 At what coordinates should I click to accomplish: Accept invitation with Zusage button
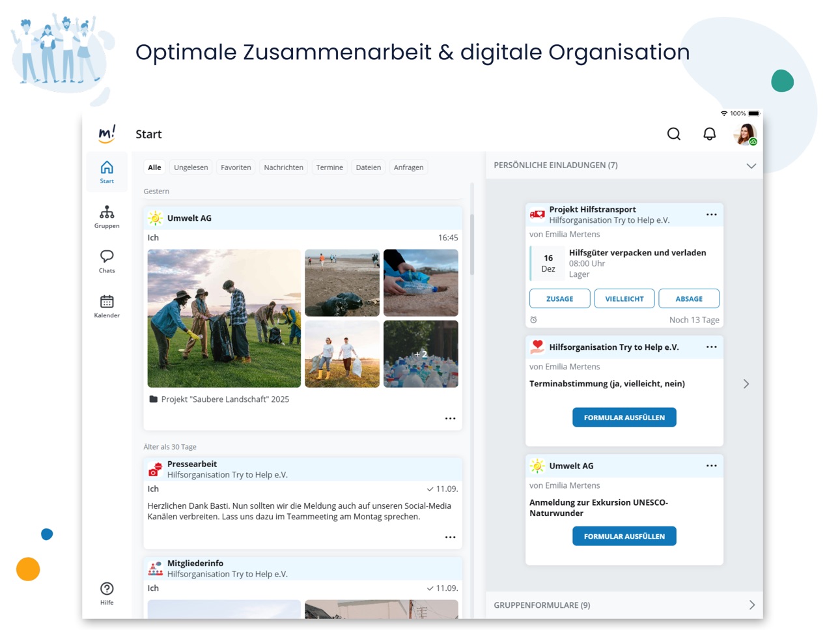[559, 298]
